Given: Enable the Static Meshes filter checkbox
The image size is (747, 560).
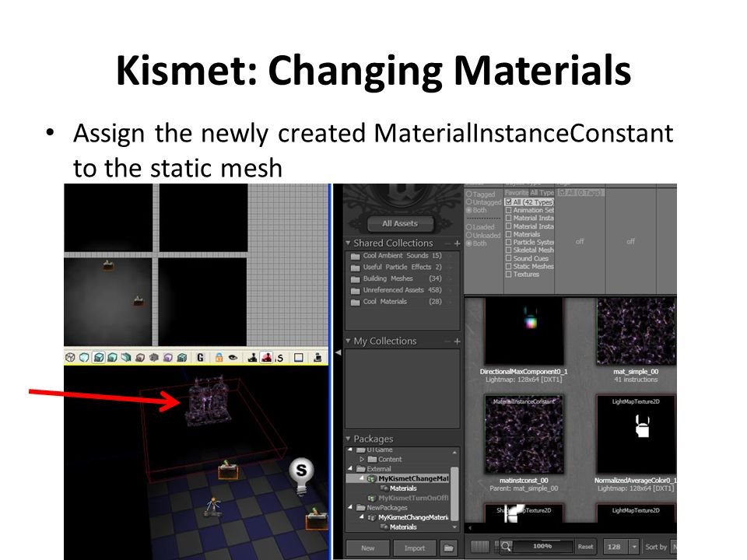Looking at the screenshot, I should 509,266.
